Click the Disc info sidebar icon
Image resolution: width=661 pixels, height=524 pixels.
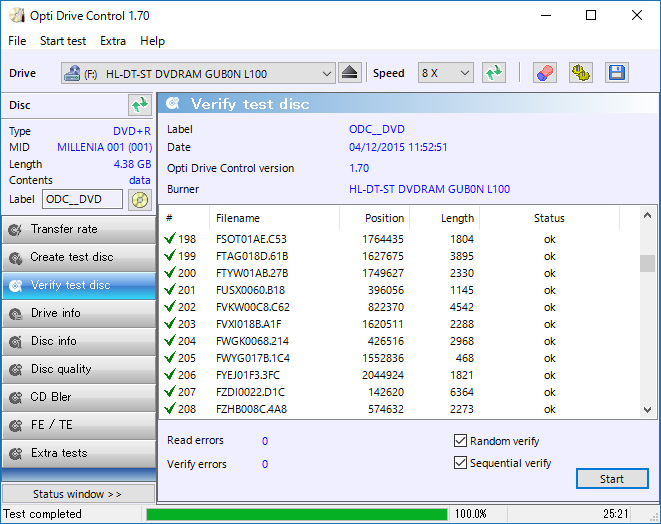(x=15, y=341)
